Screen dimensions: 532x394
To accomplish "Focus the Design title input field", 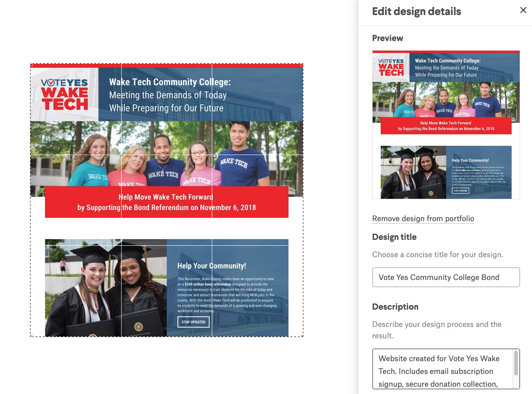I will pos(446,277).
